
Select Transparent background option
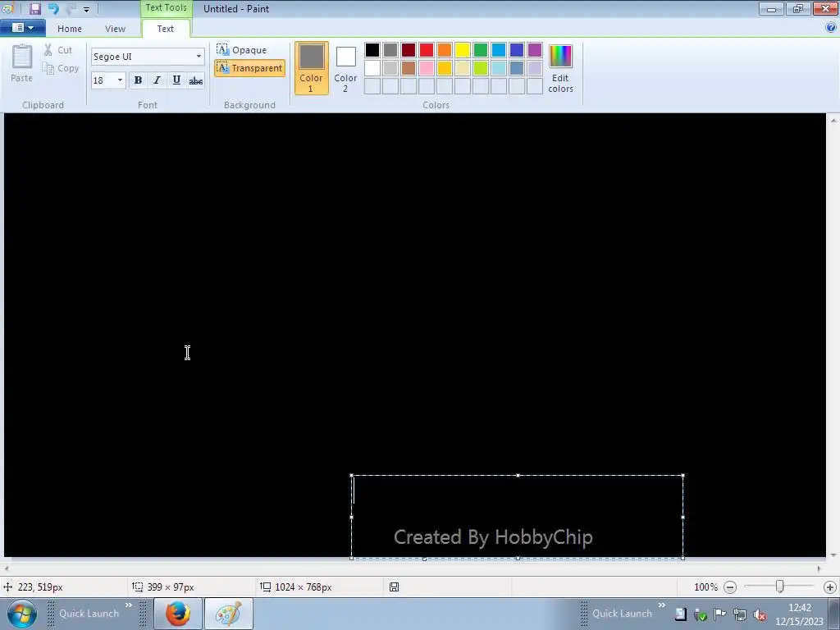(249, 68)
